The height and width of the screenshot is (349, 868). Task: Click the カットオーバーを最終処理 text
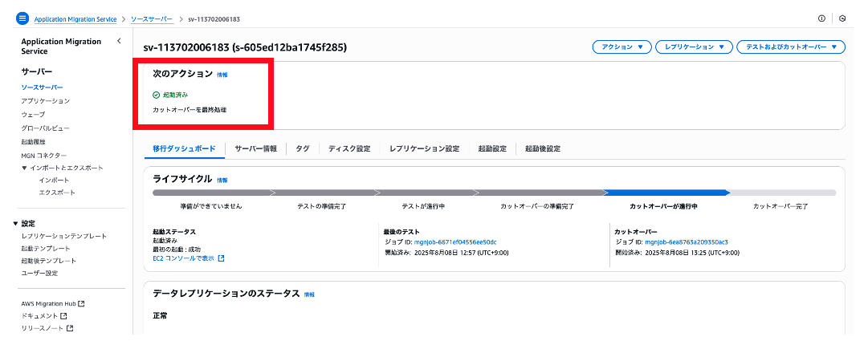pyautogui.click(x=189, y=109)
